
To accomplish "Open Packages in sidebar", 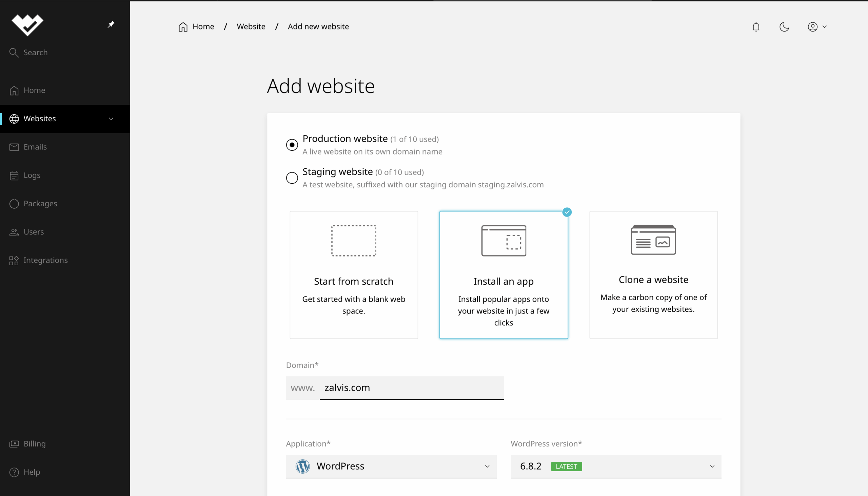I will pyautogui.click(x=40, y=204).
